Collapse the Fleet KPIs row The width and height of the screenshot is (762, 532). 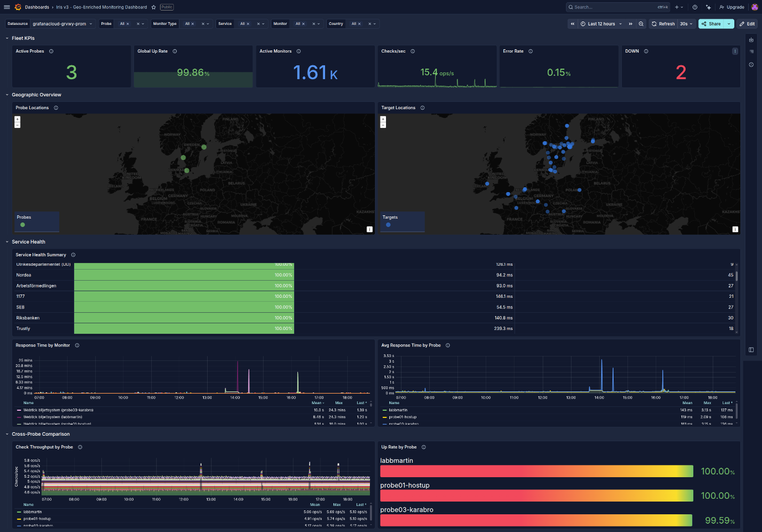pyautogui.click(x=7, y=38)
